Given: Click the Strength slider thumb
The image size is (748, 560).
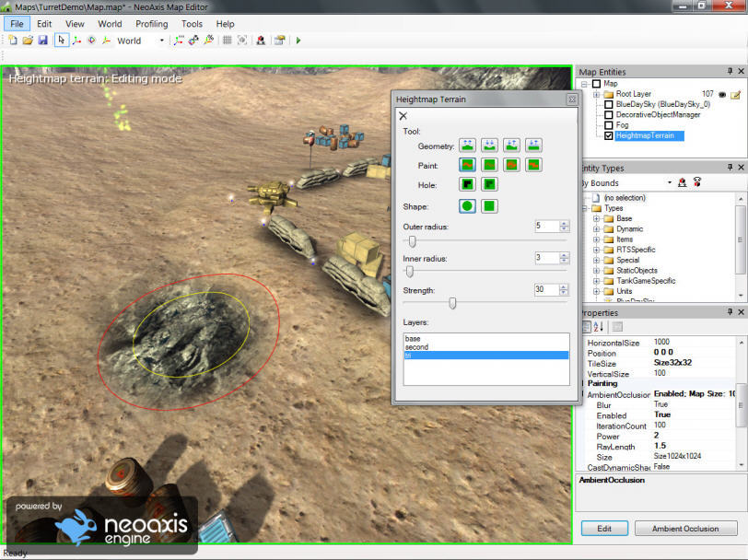Looking at the screenshot, I should pos(452,303).
